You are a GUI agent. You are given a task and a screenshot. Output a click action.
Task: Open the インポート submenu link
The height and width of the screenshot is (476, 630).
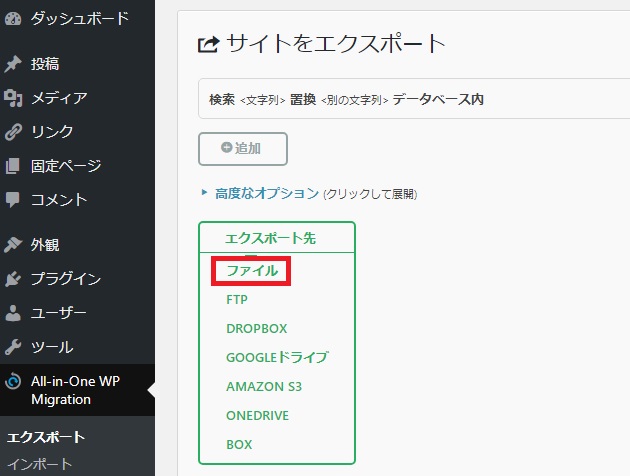[40, 464]
